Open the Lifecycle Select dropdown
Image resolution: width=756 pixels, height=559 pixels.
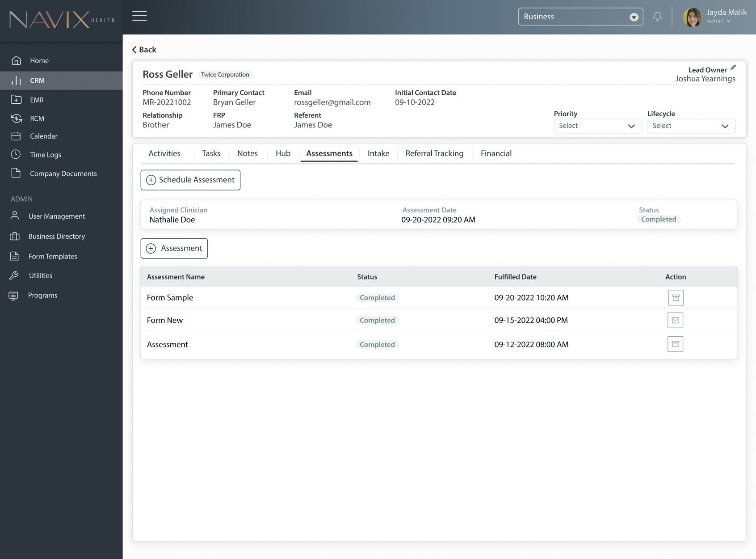point(691,126)
